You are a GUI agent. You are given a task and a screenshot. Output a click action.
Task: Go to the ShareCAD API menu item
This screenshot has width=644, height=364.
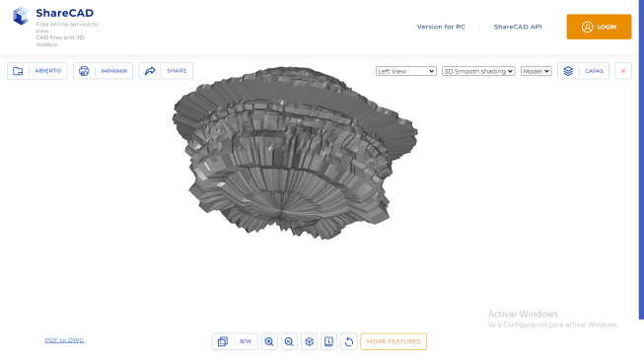(518, 27)
